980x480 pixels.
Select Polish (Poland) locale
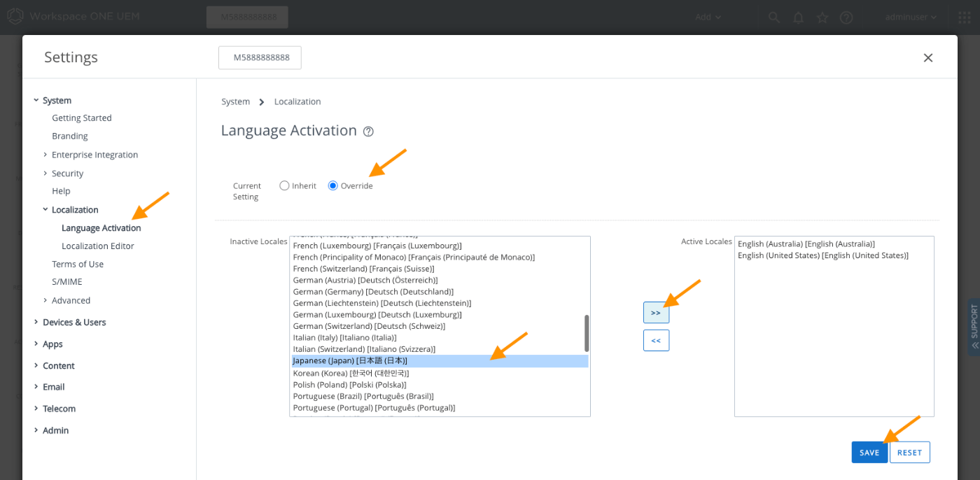pos(440,385)
